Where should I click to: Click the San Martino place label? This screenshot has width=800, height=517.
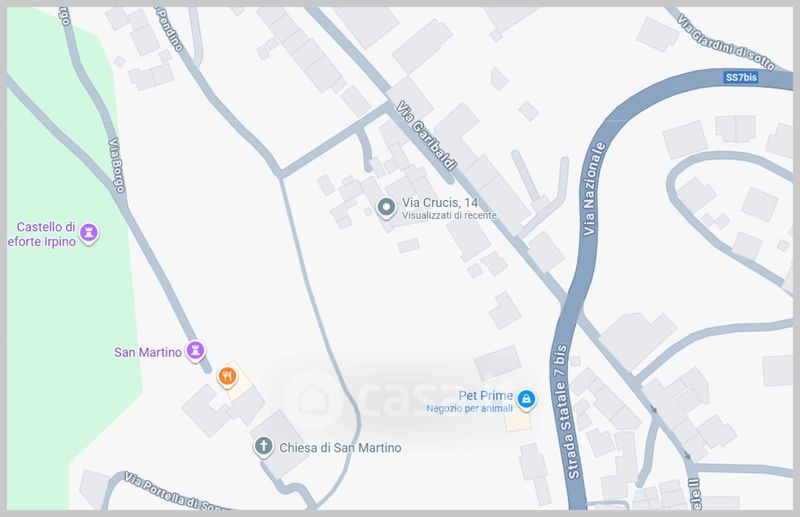coord(148,352)
